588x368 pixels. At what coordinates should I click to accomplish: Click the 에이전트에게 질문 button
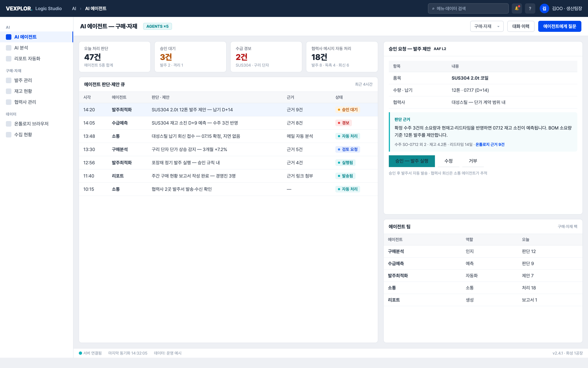tap(560, 26)
